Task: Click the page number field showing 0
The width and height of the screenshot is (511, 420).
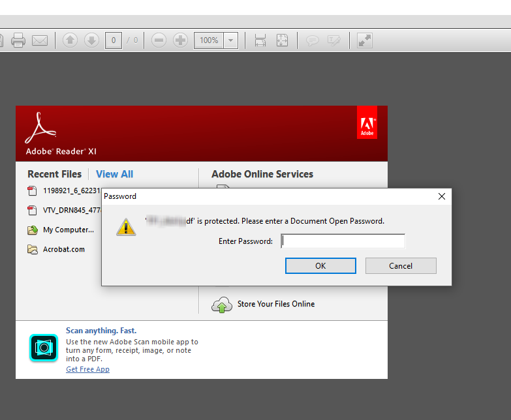Action: coord(114,40)
